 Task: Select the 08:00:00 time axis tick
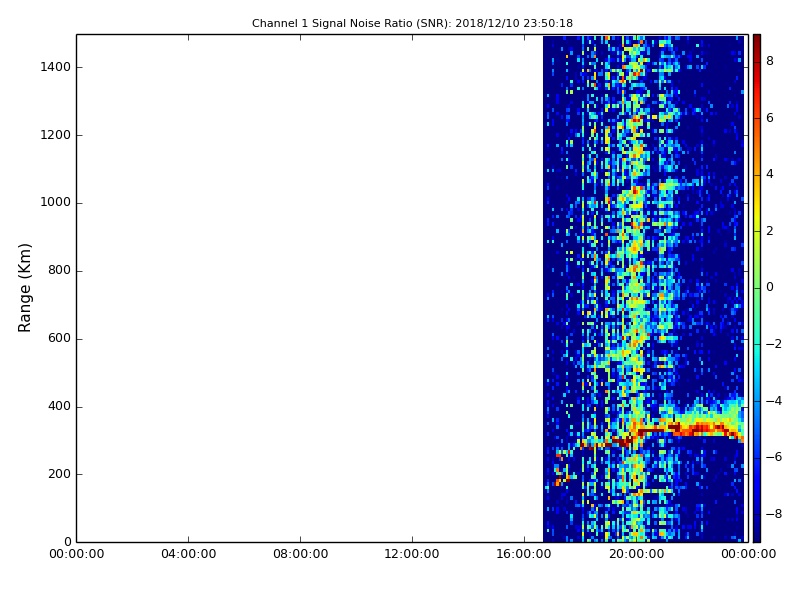click(300, 556)
